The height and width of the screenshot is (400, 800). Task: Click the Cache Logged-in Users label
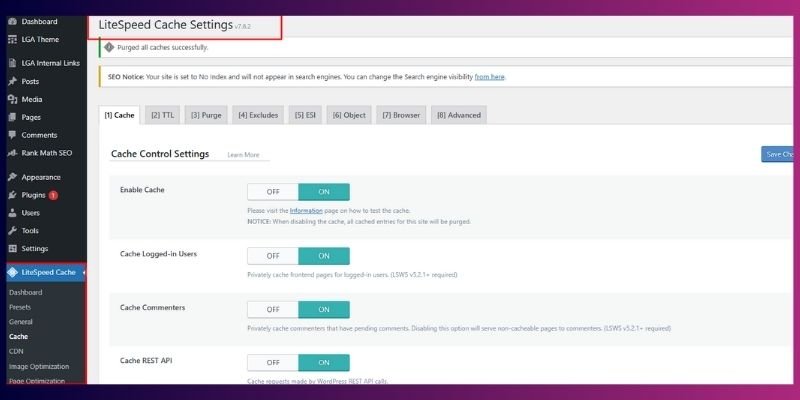(158, 254)
